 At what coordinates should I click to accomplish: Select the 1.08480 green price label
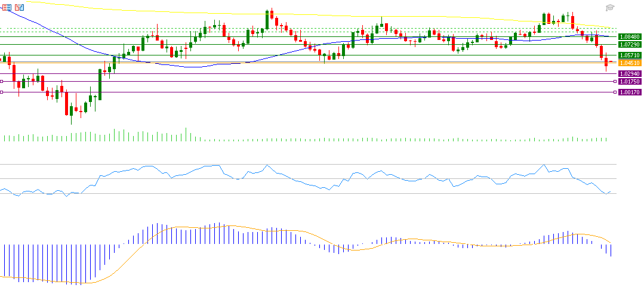pyautogui.click(x=630, y=36)
